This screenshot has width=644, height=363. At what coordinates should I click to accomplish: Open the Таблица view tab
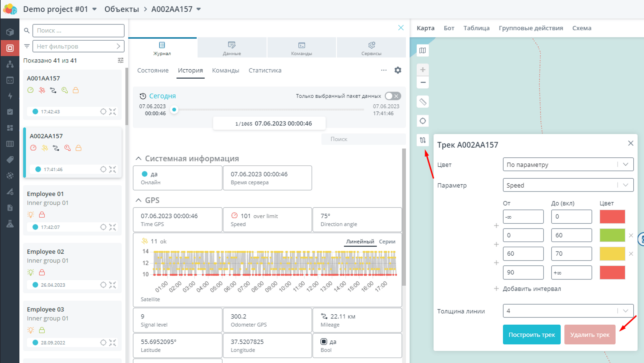pyautogui.click(x=476, y=28)
